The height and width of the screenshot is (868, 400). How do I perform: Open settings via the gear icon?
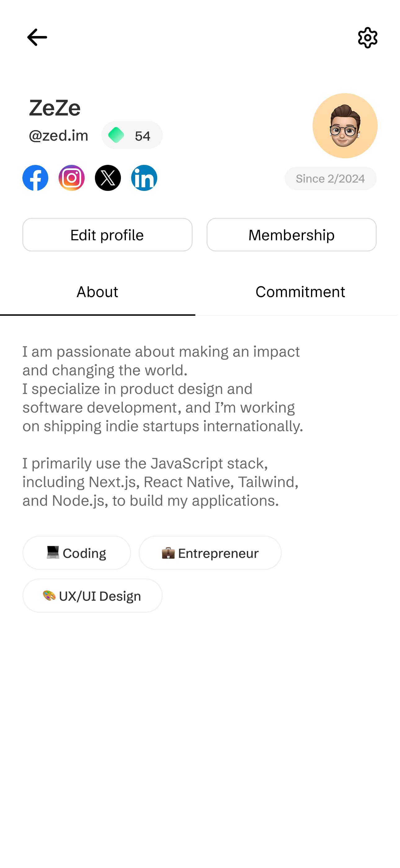point(368,38)
